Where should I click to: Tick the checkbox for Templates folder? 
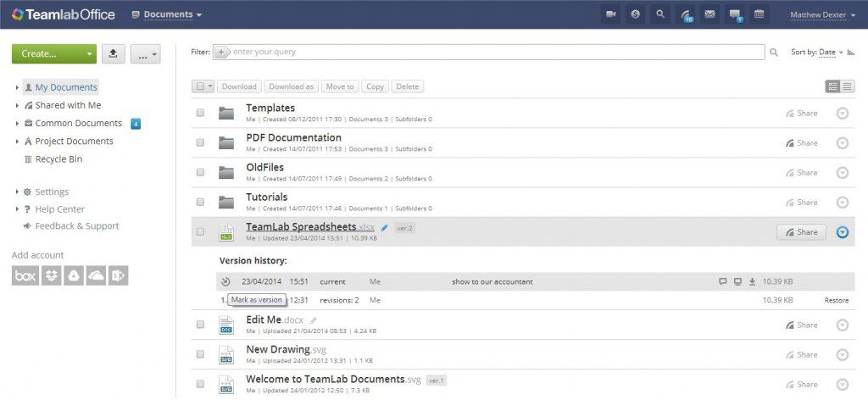pos(200,113)
